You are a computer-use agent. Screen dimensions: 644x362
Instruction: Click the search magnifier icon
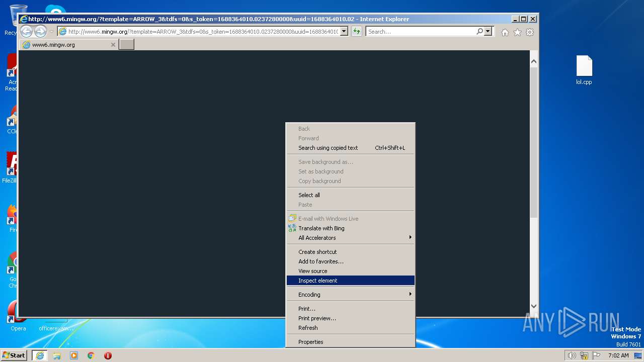pos(480,31)
